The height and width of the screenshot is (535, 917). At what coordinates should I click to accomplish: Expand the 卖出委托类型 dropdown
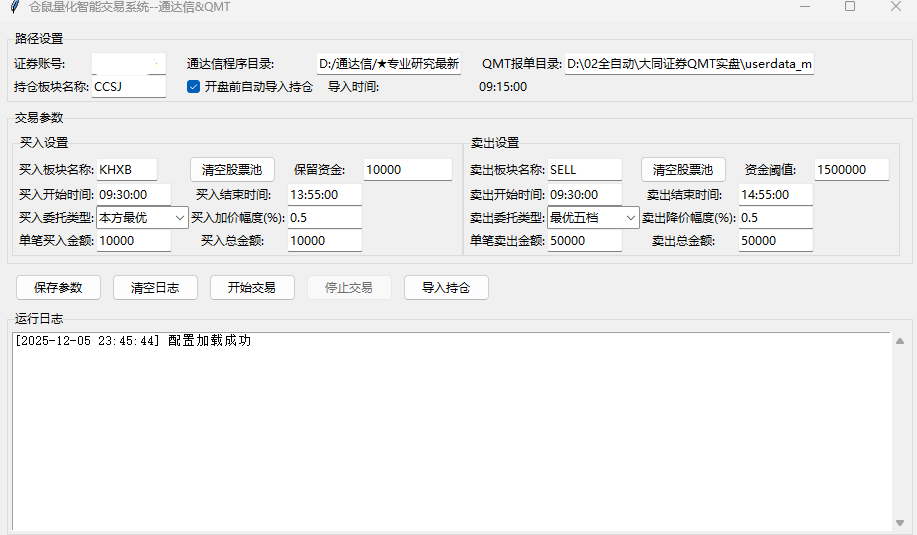coord(593,217)
